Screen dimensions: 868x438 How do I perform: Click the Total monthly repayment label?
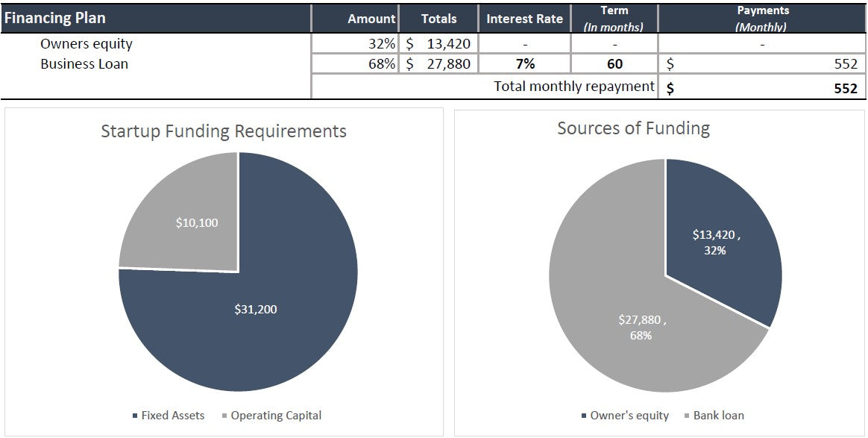coord(573,87)
